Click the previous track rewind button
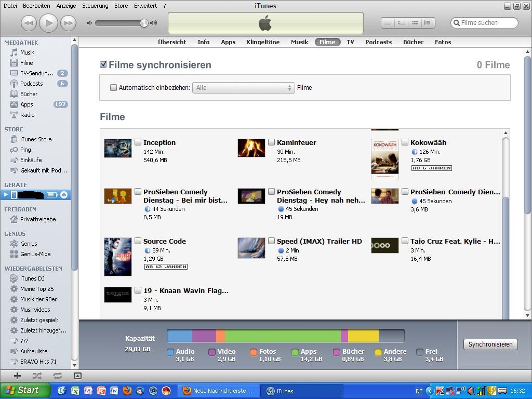 pos(29,23)
